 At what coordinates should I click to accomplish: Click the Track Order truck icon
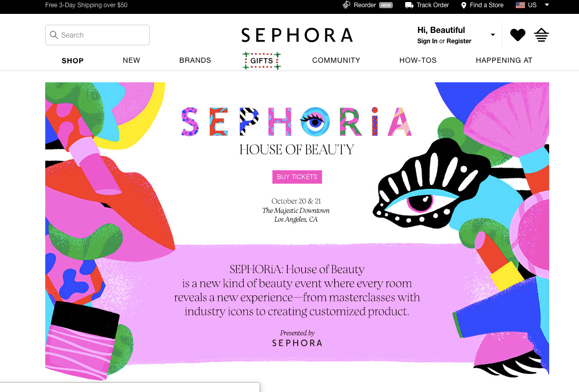coord(409,5)
